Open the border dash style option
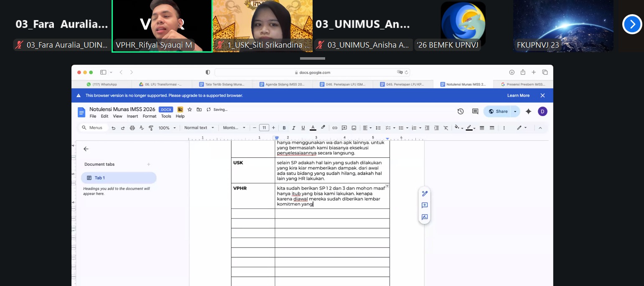644x286 pixels. 492,128
